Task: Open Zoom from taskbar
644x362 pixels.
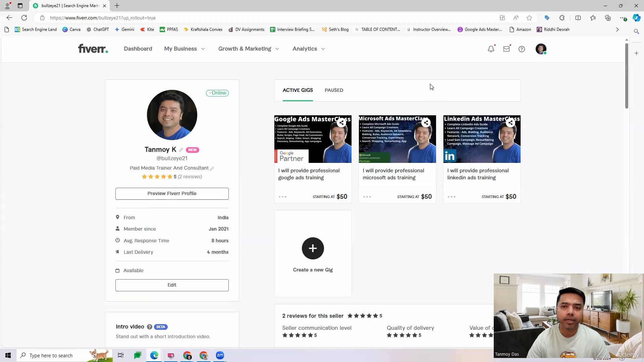Action: pos(220,355)
